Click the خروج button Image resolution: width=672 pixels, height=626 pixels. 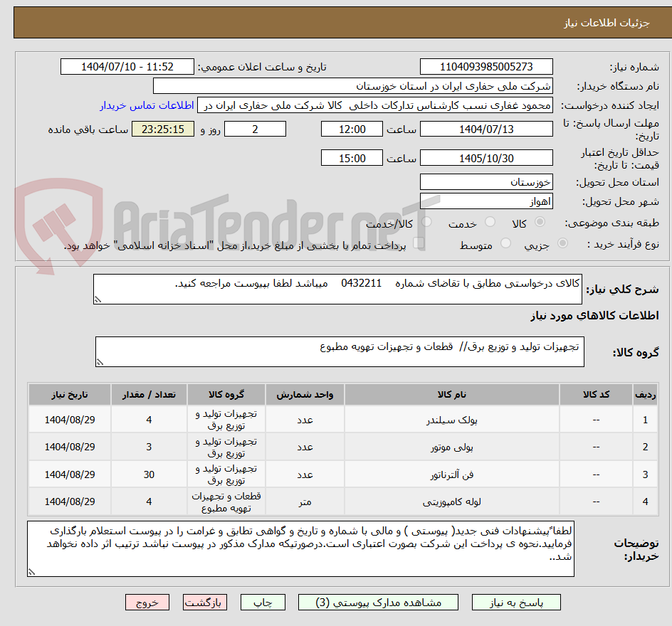point(147,602)
